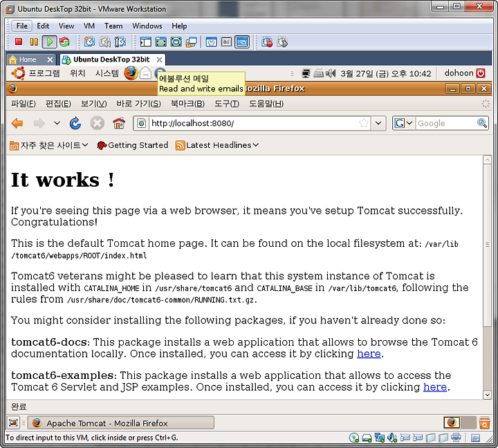Screen dimensions: 498x448
Task: Click the page scrollbar down arrow
Action: (487, 395)
